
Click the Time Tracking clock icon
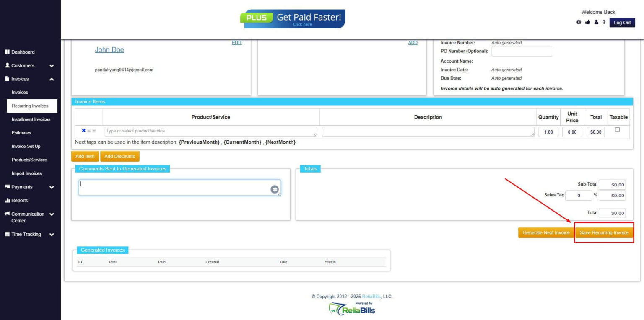(7, 234)
